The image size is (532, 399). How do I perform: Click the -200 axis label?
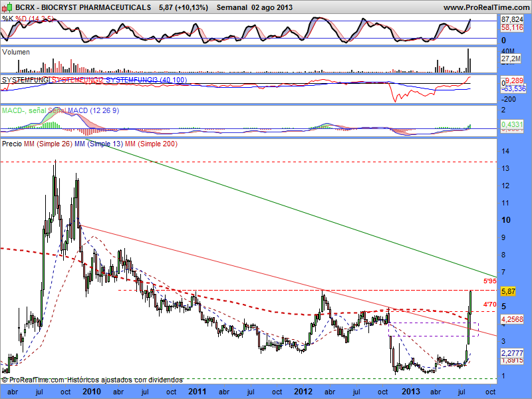pos(508,99)
